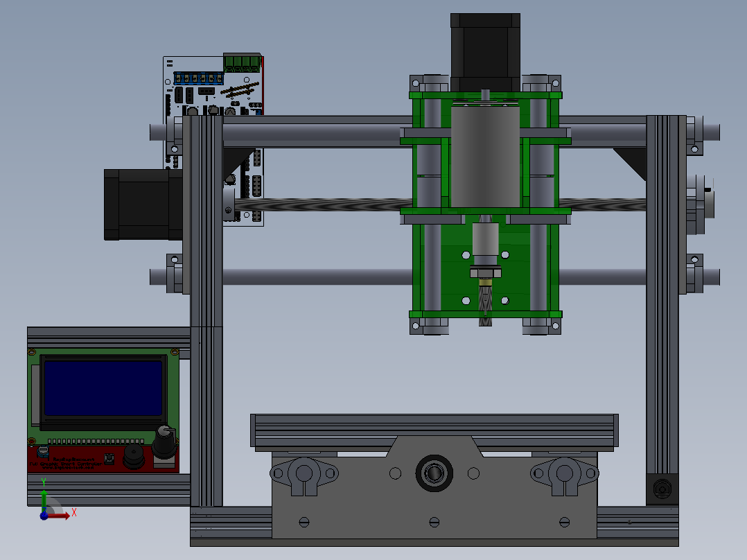Select the right vertical aluminum extrusion
The height and width of the screenshot is (560, 747).
[x=662, y=295]
